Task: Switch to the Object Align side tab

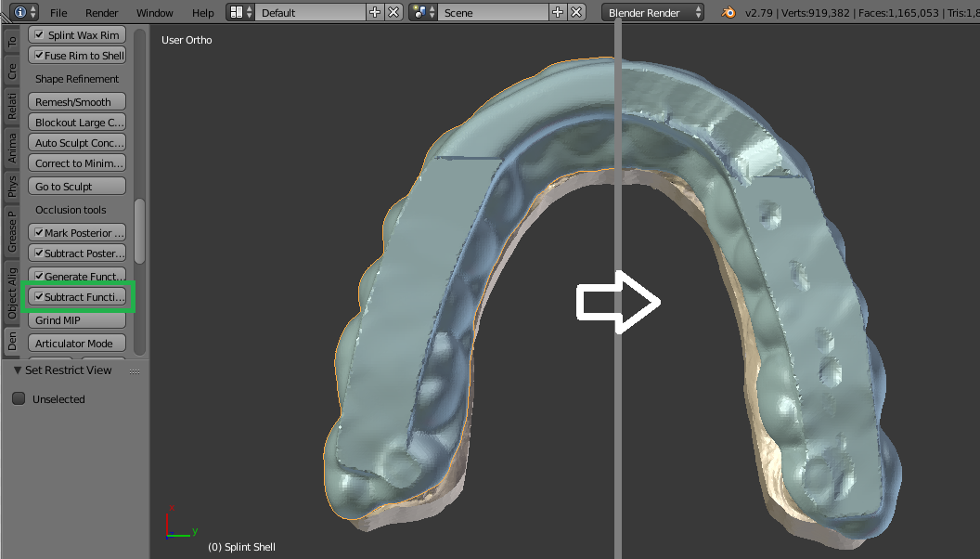Action: pos(11,292)
